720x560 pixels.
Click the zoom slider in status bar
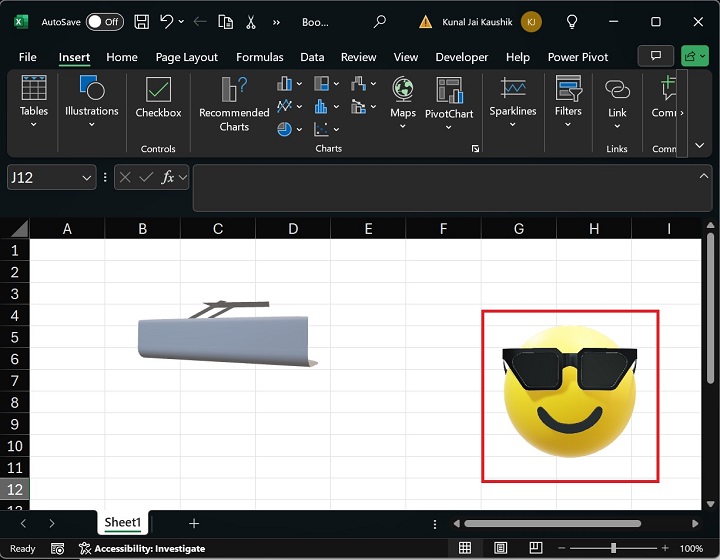tap(613, 548)
